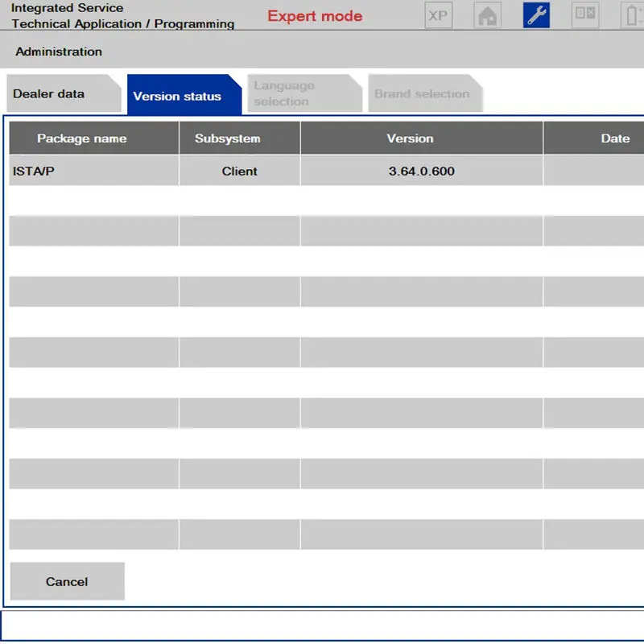Click the Technical Application / Programming text

123,23
